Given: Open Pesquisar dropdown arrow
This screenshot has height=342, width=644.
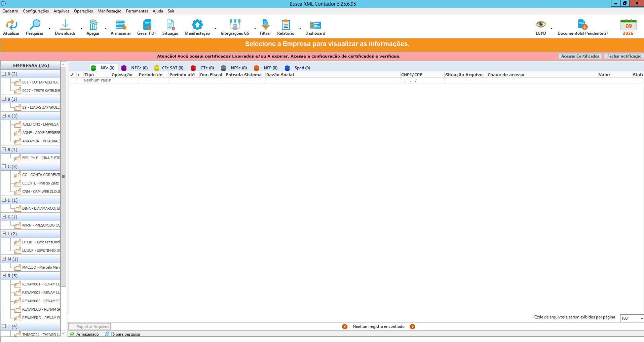Looking at the screenshot, I should [x=50, y=28].
